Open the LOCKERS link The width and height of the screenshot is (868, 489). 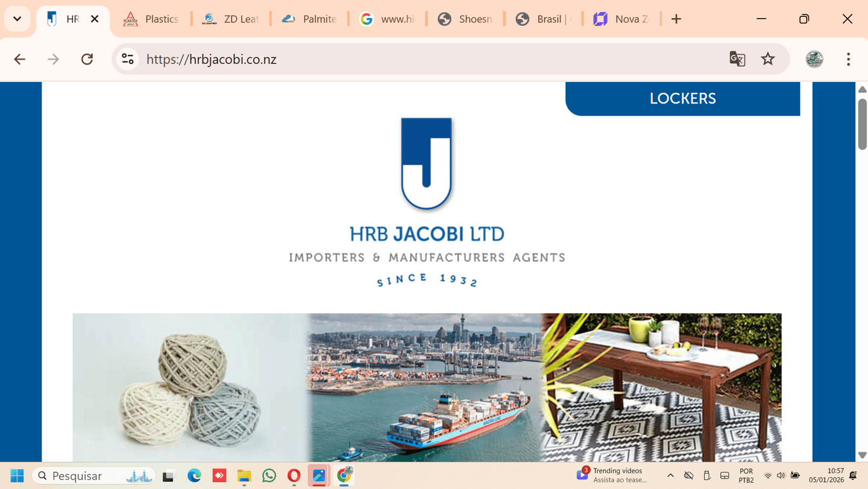tap(683, 99)
